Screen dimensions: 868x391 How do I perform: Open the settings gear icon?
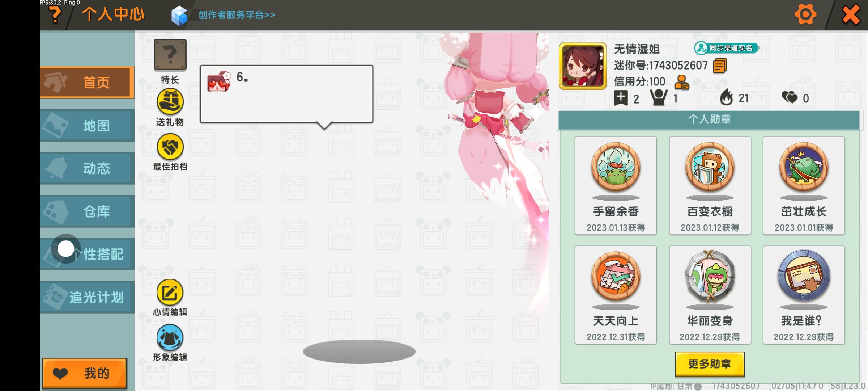coord(805,15)
